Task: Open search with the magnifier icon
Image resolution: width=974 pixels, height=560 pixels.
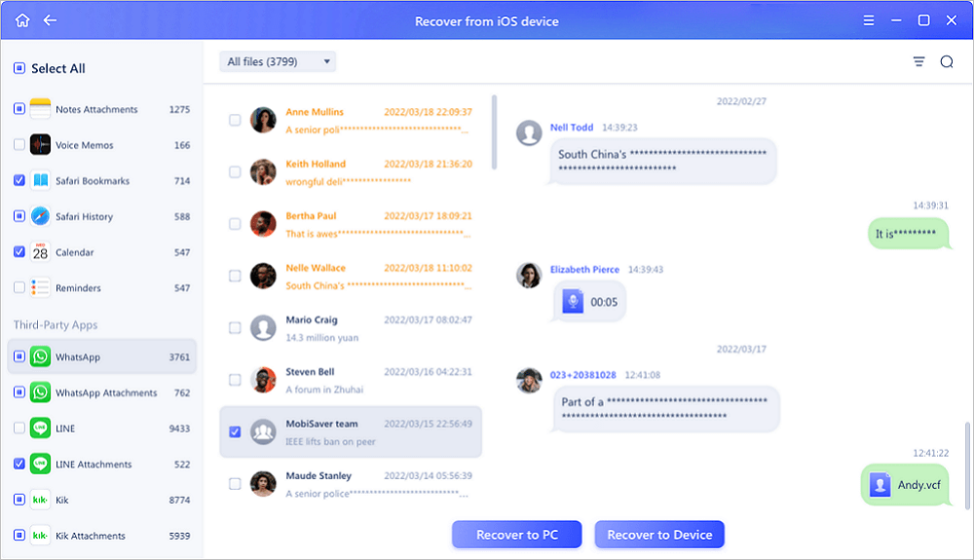Action: (946, 62)
